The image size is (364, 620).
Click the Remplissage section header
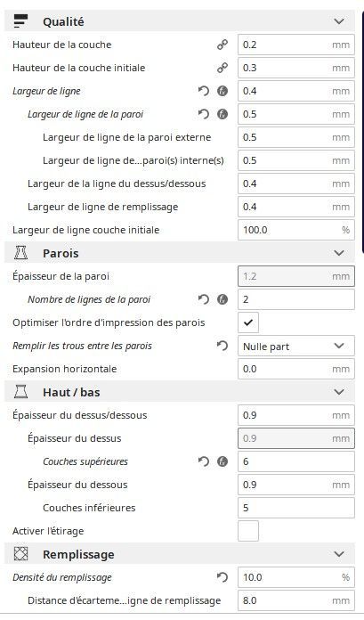click(180, 554)
